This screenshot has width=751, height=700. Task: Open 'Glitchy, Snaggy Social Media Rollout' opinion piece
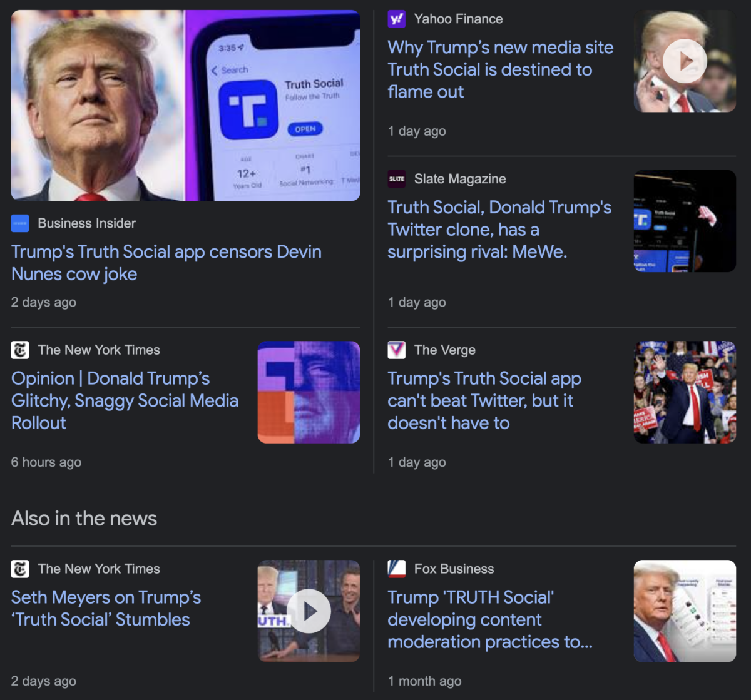[125, 400]
